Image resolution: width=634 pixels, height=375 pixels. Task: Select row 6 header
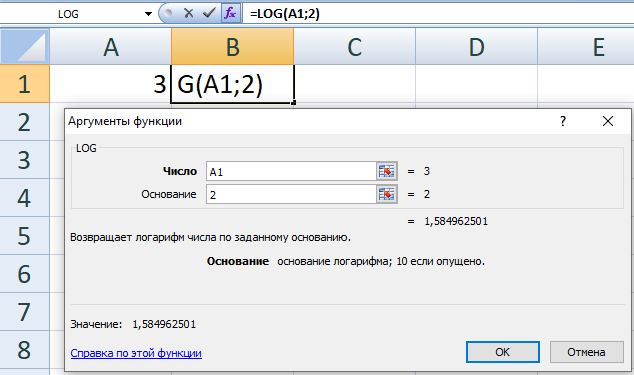[x=24, y=274]
